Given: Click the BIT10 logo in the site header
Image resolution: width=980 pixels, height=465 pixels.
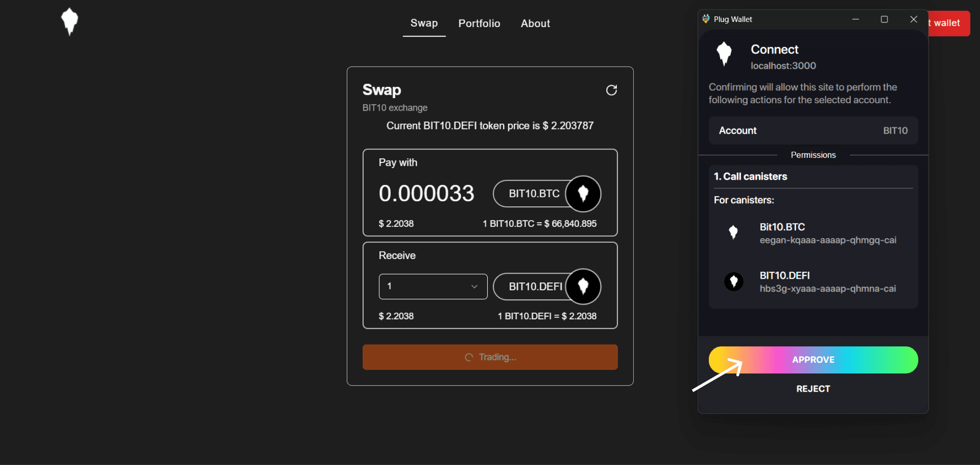Looking at the screenshot, I should coord(70,21).
